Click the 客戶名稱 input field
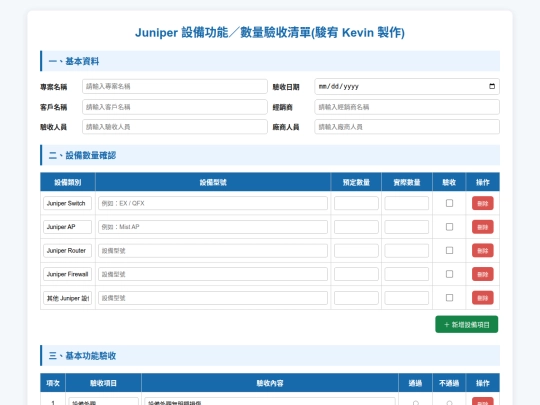Viewport: 540px width, 405px height. click(x=175, y=107)
